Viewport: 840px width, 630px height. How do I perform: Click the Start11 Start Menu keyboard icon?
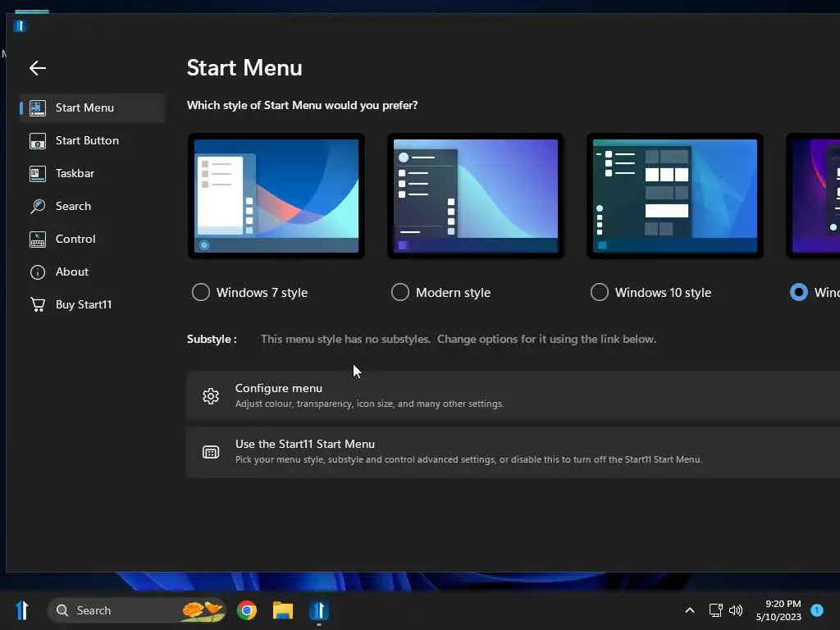coord(211,452)
